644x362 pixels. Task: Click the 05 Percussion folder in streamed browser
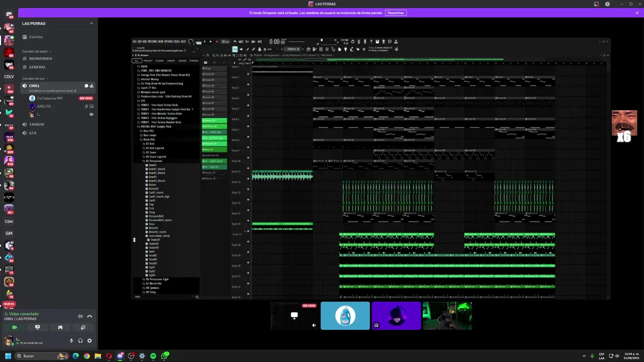153,161
